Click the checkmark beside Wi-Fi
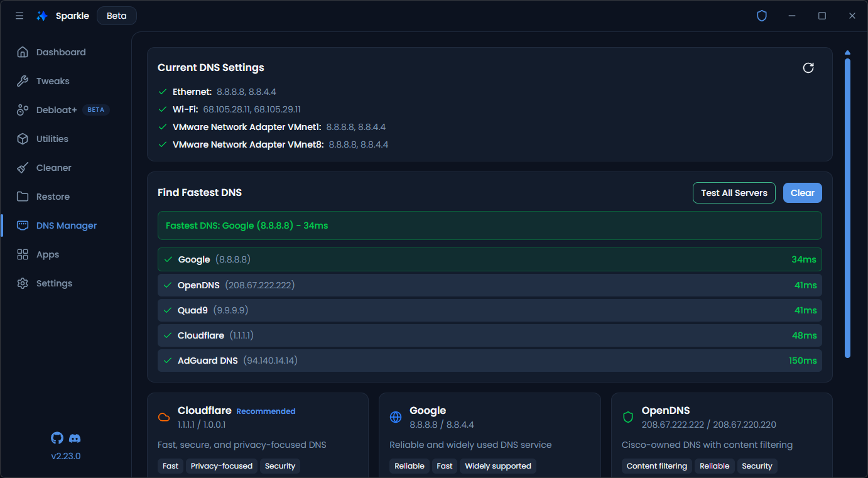The width and height of the screenshot is (868, 478). coord(163,109)
